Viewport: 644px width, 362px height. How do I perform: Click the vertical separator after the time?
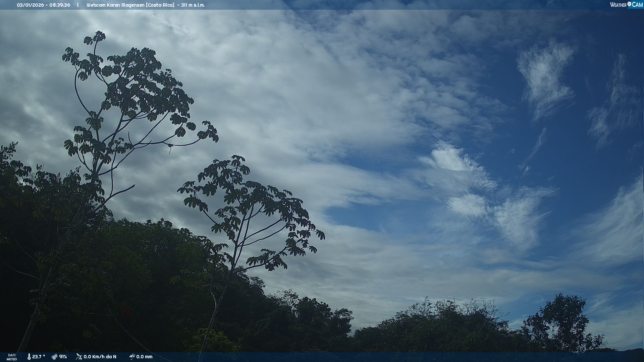click(78, 5)
